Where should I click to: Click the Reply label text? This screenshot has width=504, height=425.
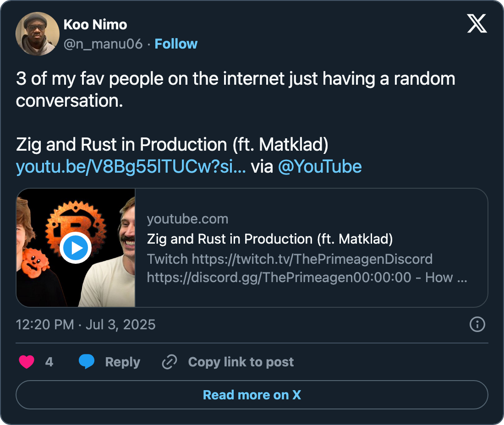point(122,362)
